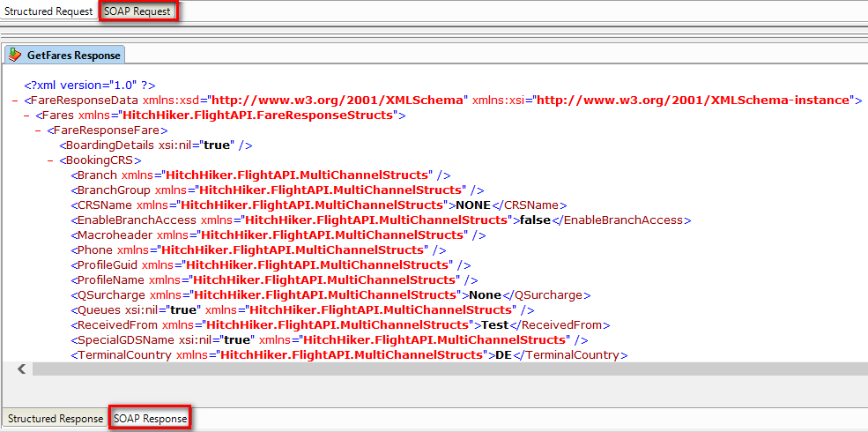This screenshot has height=432, width=868.
Task: Switch to the Structured Response tab
Action: point(56,419)
